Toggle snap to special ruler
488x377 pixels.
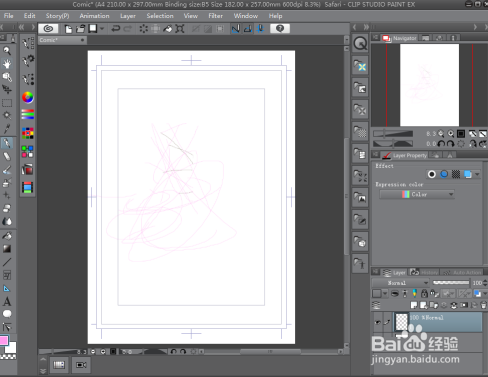tap(248, 29)
